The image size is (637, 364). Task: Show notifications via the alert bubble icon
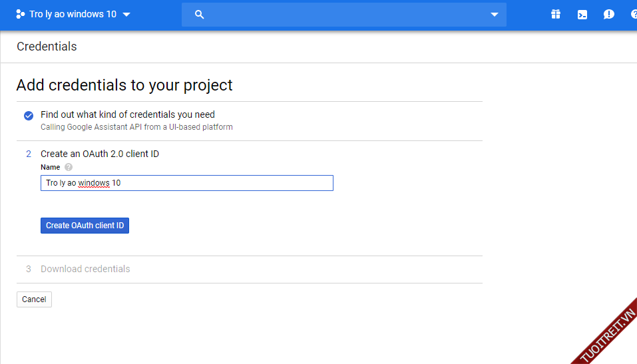[x=608, y=15]
